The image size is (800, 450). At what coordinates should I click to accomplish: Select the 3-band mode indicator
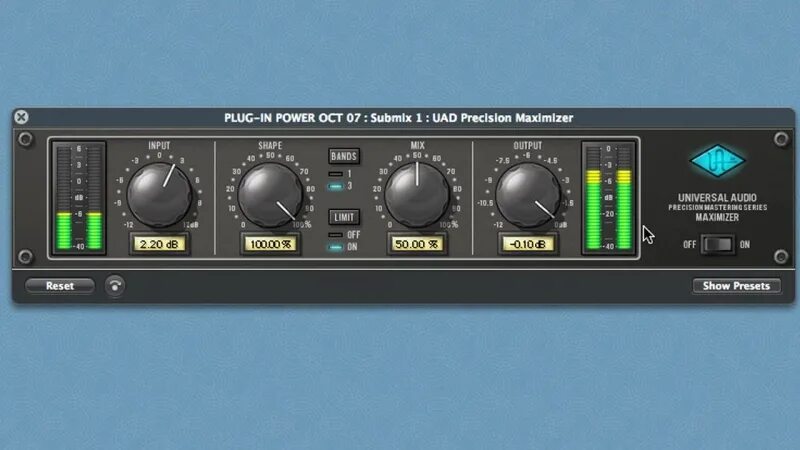click(336, 186)
